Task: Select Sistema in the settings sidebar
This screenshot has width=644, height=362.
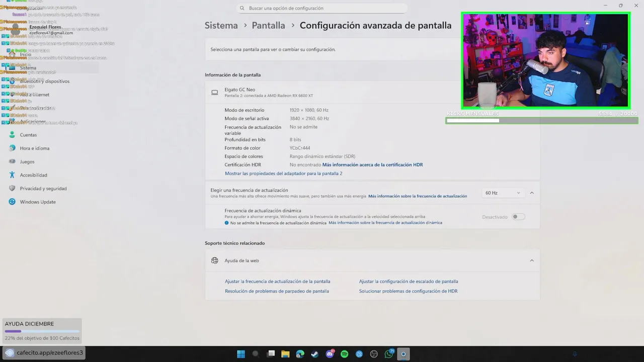Action: (28, 68)
